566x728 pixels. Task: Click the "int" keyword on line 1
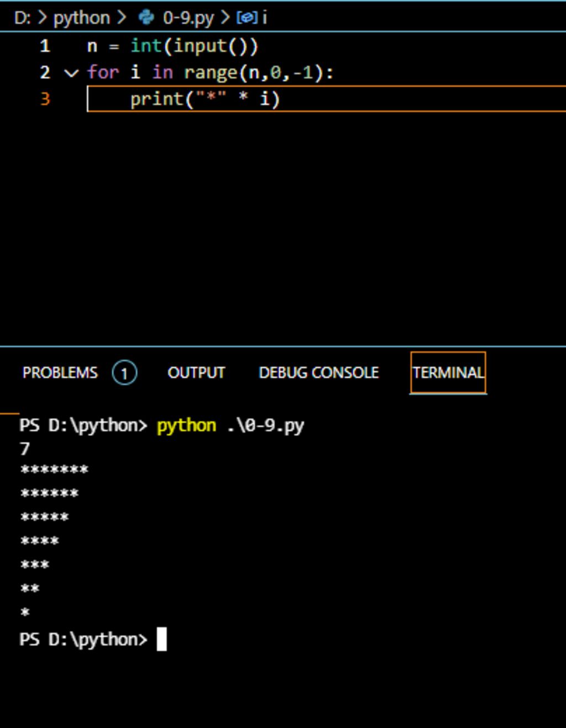point(146,46)
